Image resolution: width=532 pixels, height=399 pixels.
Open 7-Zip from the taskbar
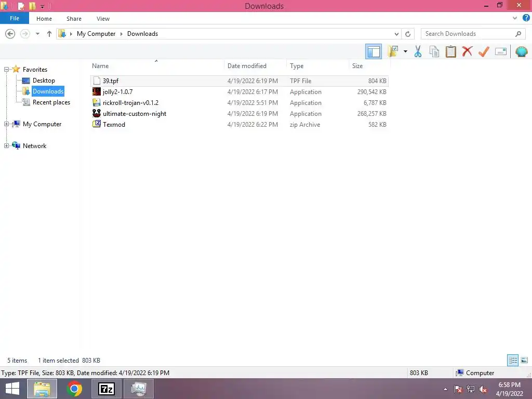click(106, 389)
